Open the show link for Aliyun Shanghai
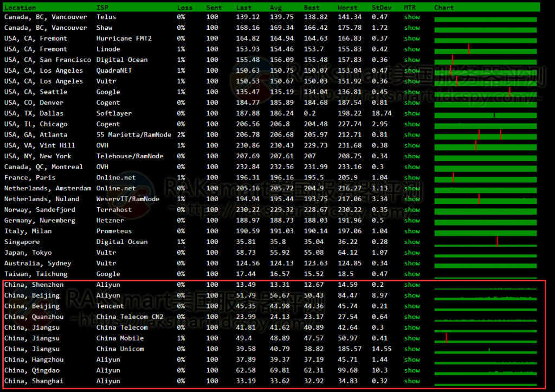The width and height of the screenshot is (555, 392). click(412, 381)
